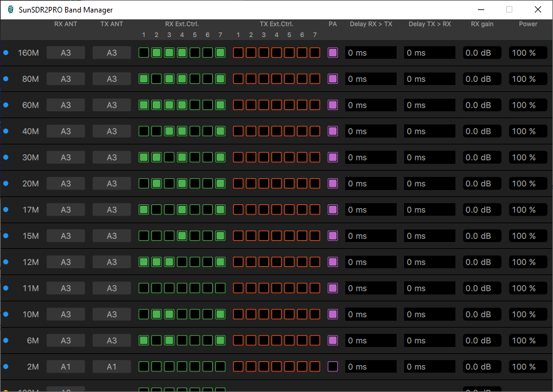Click the band enable dot next to 17M
Viewport: 553px width, 392px height.
pos(6,209)
